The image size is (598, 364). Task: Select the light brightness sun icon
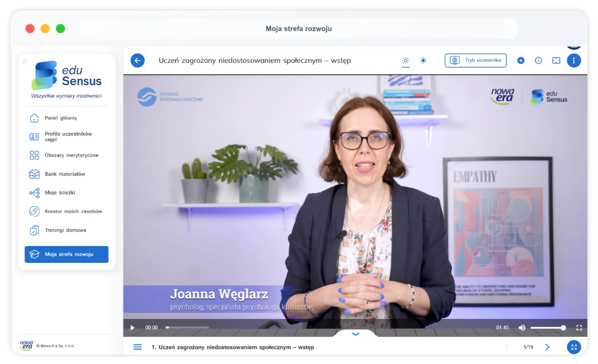pos(406,60)
